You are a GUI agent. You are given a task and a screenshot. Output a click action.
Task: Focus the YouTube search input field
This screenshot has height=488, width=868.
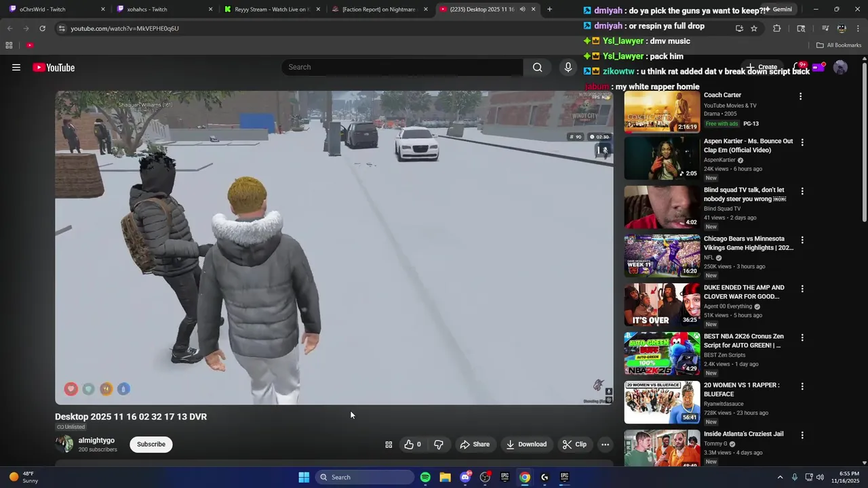402,67
